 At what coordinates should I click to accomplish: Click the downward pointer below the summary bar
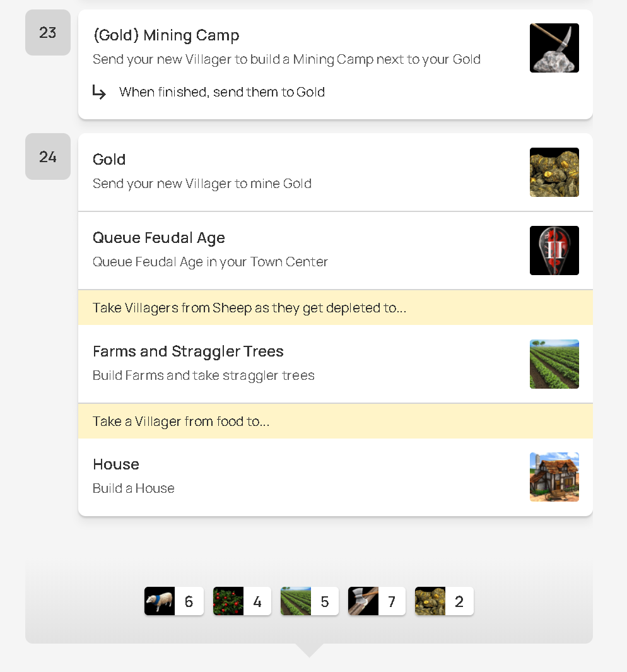pyautogui.click(x=309, y=650)
